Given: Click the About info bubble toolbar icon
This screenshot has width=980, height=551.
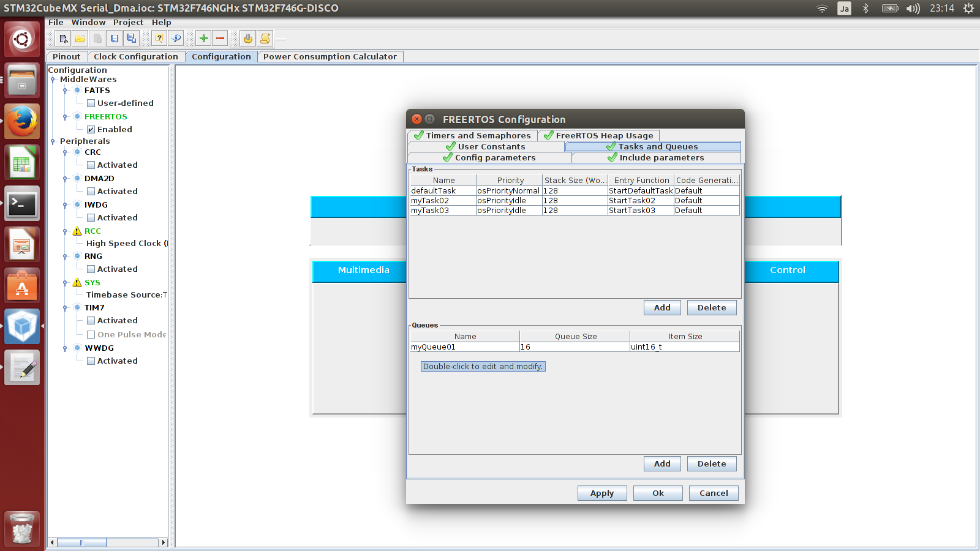Looking at the screenshot, I should (x=176, y=38).
